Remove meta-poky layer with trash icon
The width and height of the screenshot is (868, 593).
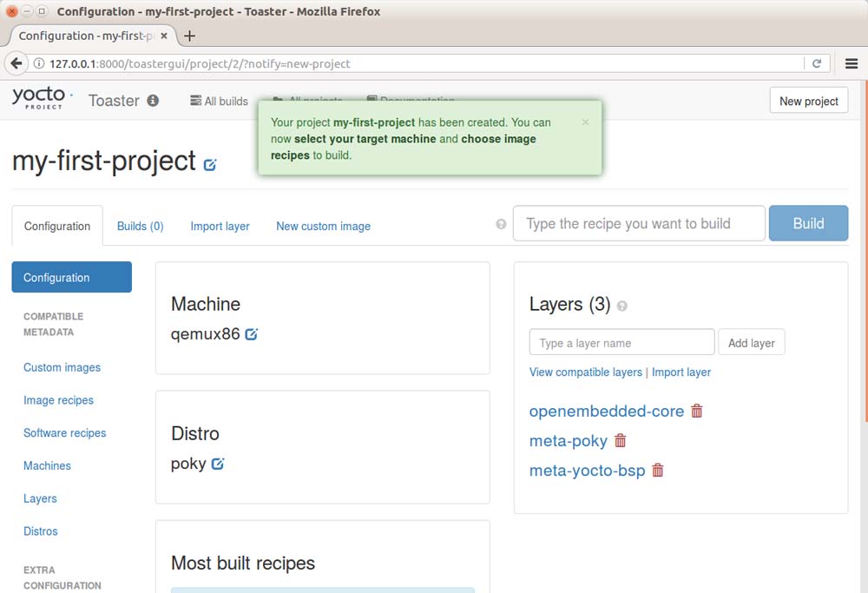[620, 441]
